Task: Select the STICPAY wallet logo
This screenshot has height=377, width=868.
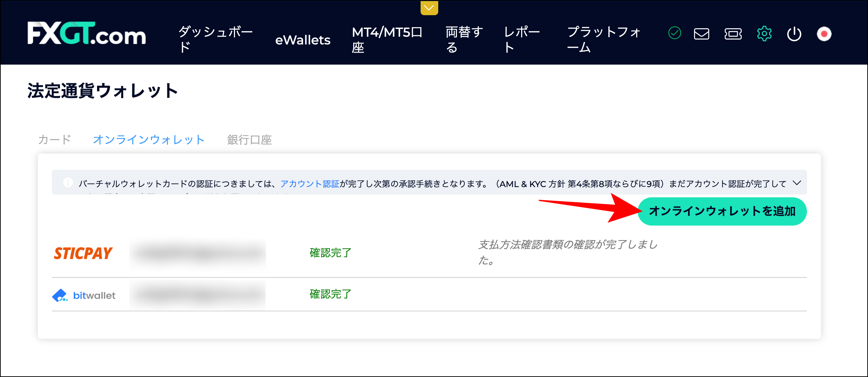Action: point(83,252)
